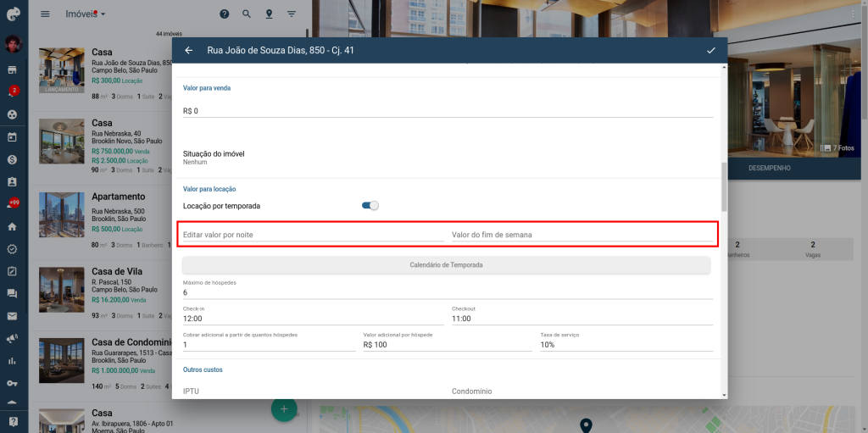Select the Casa listing at Av. Ibirapuera, 1806
868x433 pixels.
(102, 413)
